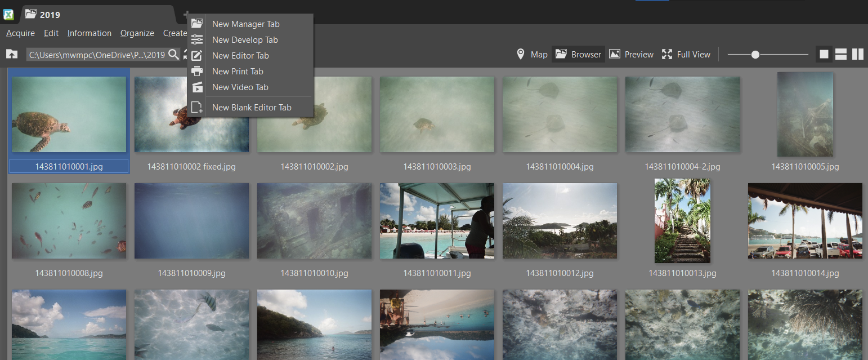Click the New Video Tab icon
This screenshot has width=868, height=360.
point(197,87)
